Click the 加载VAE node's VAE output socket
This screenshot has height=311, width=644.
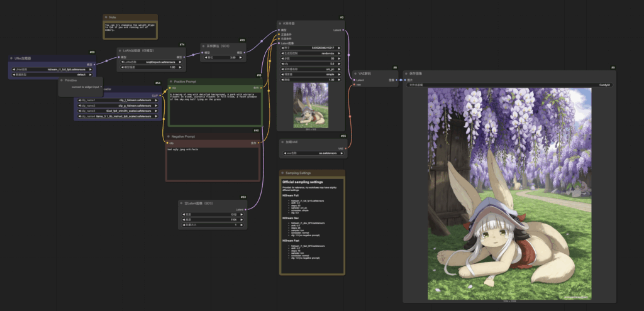coord(347,148)
